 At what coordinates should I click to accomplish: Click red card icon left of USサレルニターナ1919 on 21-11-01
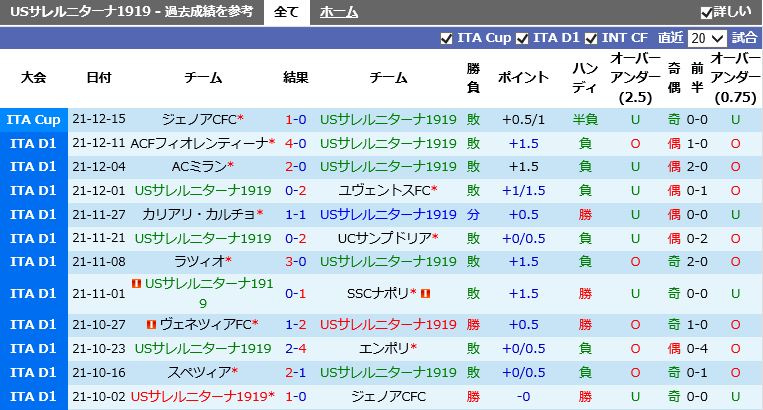click(x=136, y=283)
